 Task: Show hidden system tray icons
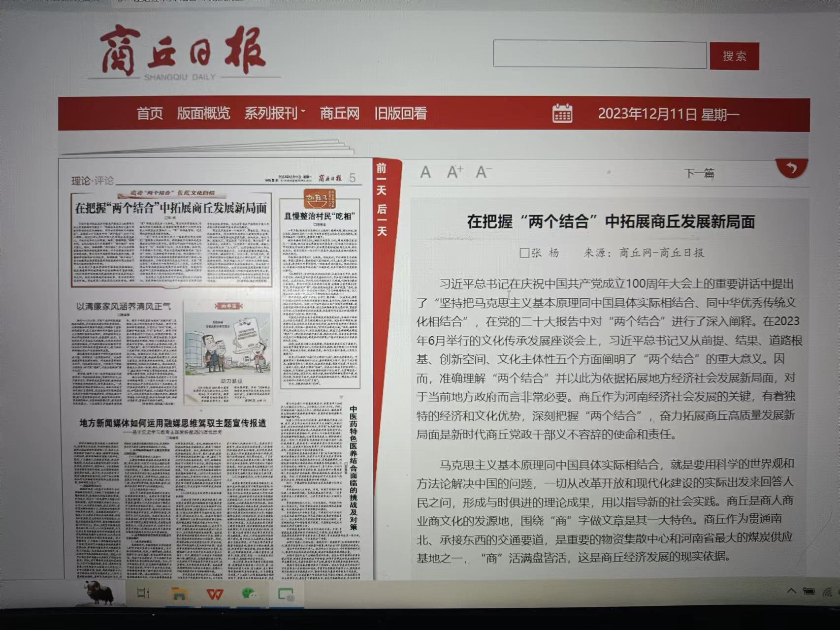[x=791, y=591]
